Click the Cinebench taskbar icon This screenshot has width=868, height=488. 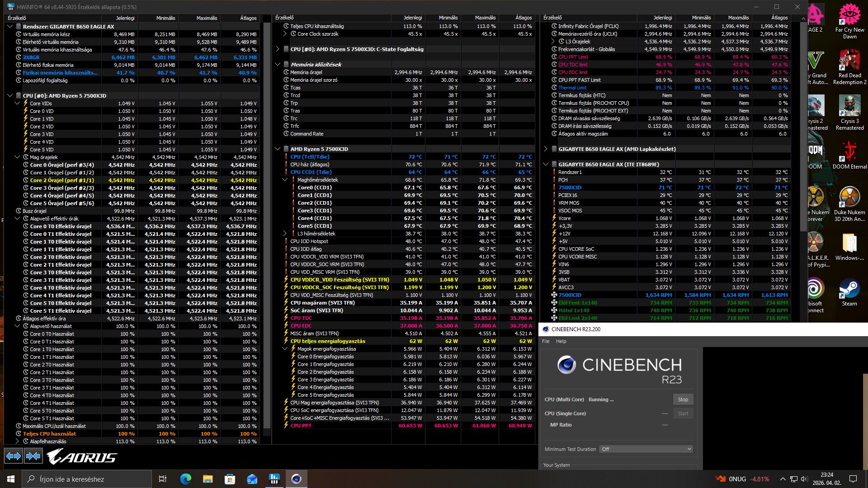(296, 479)
